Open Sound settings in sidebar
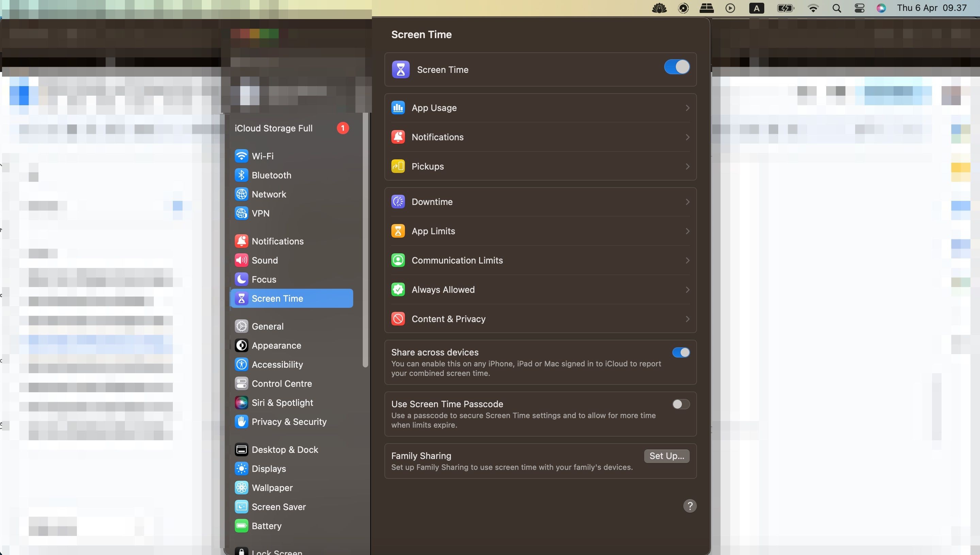 pyautogui.click(x=292, y=260)
